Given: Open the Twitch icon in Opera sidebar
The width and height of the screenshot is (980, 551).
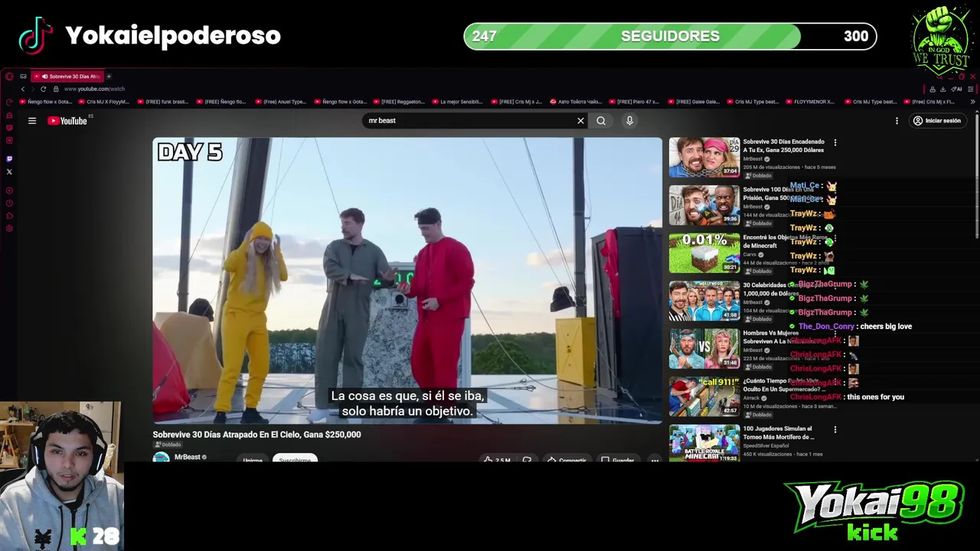Looking at the screenshot, I should coord(9,158).
